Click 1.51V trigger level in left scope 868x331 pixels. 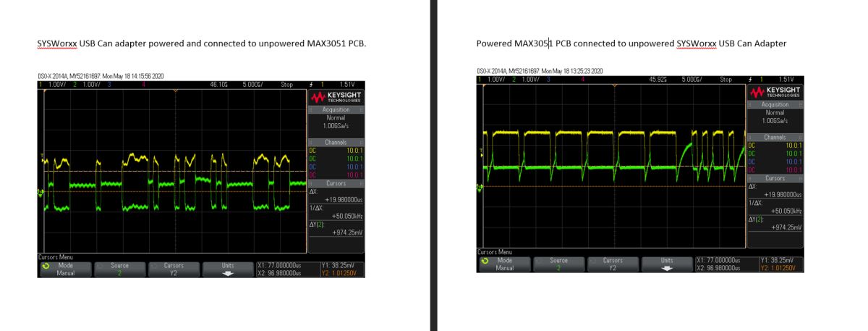[346, 85]
